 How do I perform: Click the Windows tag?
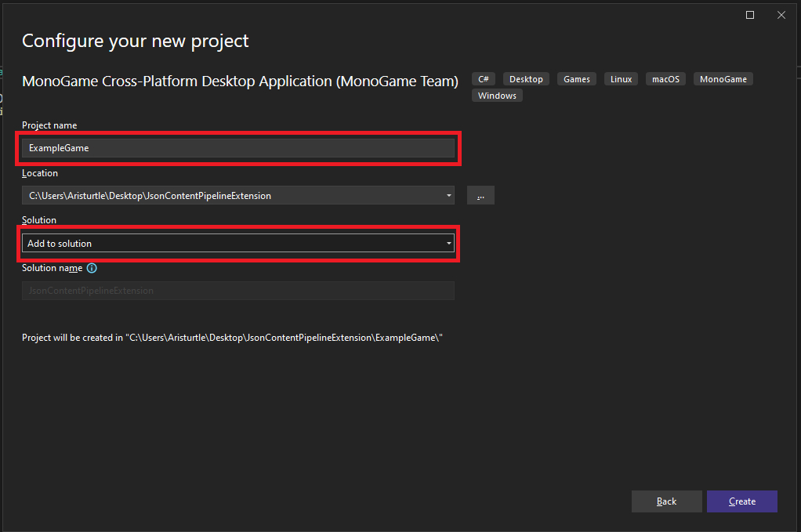[497, 96]
